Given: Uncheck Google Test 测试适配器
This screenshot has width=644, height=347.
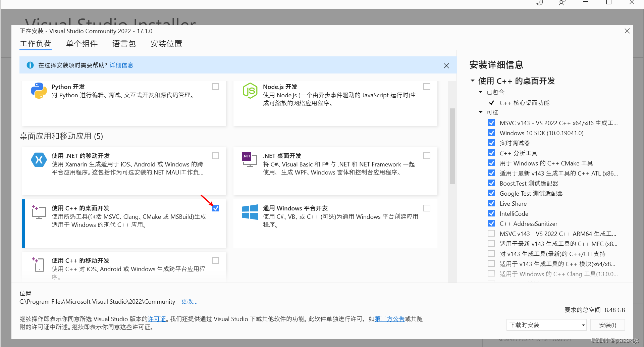Looking at the screenshot, I should 491,193.
